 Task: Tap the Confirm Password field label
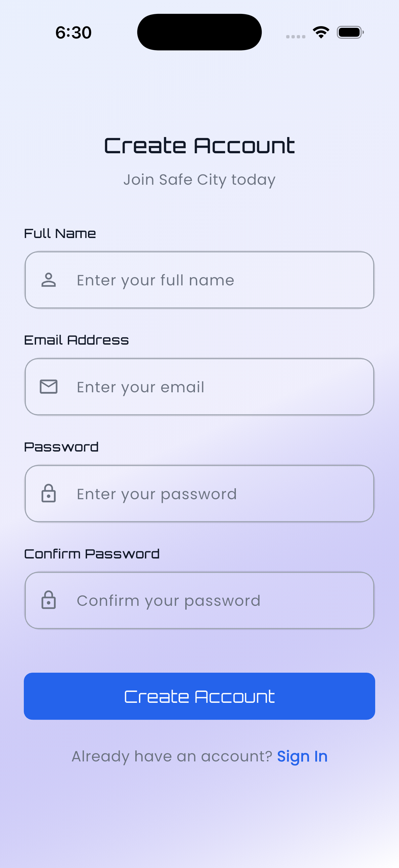point(92,554)
